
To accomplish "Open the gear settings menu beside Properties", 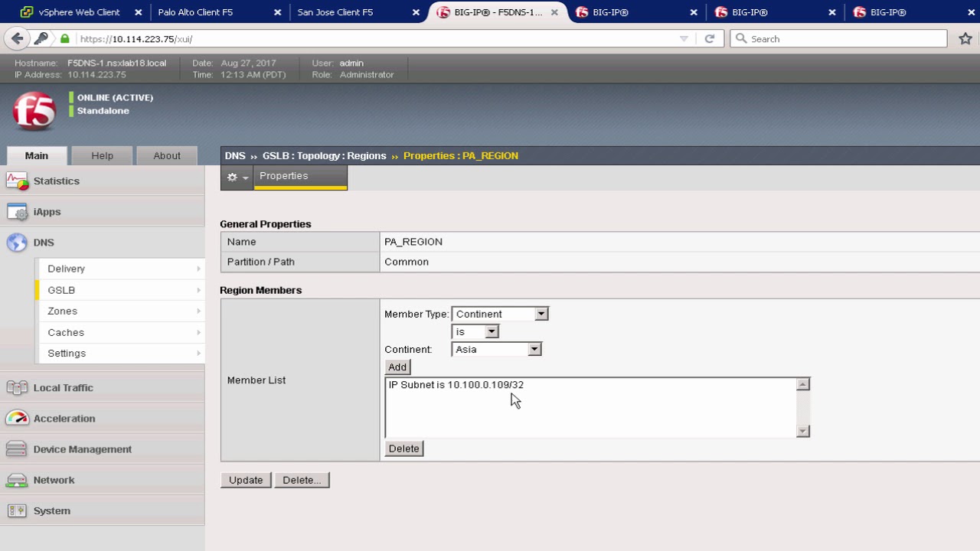I will pyautogui.click(x=237, y=177).
